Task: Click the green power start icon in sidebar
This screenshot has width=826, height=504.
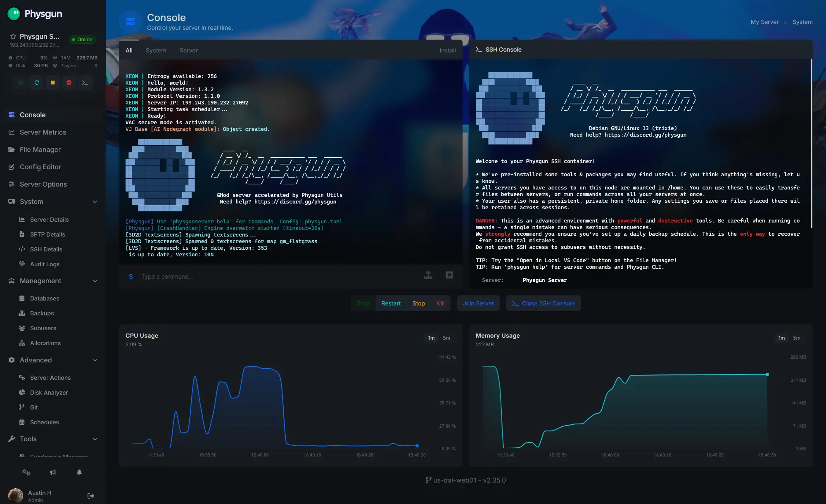Action: pos(21,83)
